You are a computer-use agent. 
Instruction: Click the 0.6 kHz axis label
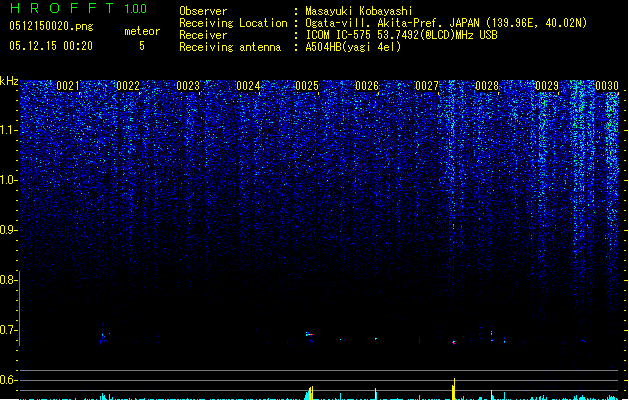[8, 380]
